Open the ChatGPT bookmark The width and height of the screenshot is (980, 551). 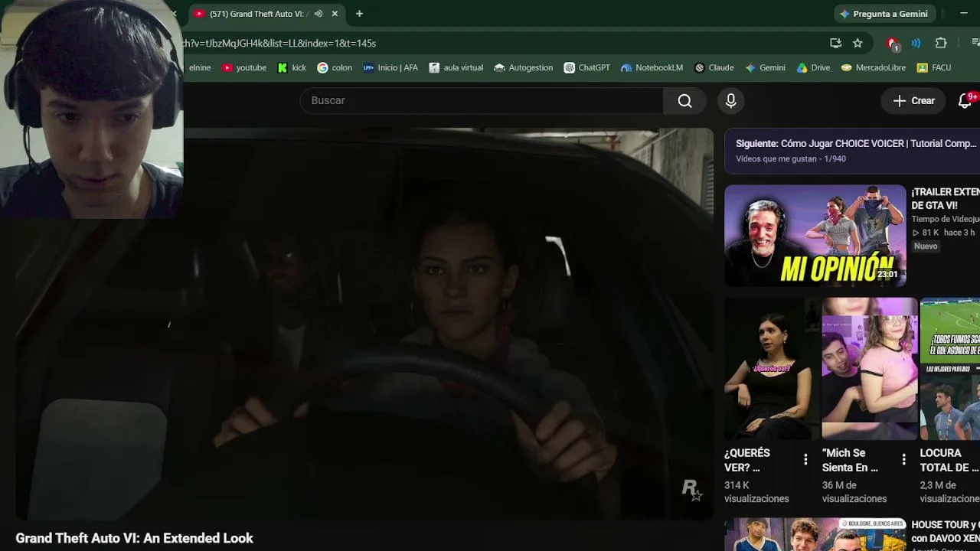[586, 67]
